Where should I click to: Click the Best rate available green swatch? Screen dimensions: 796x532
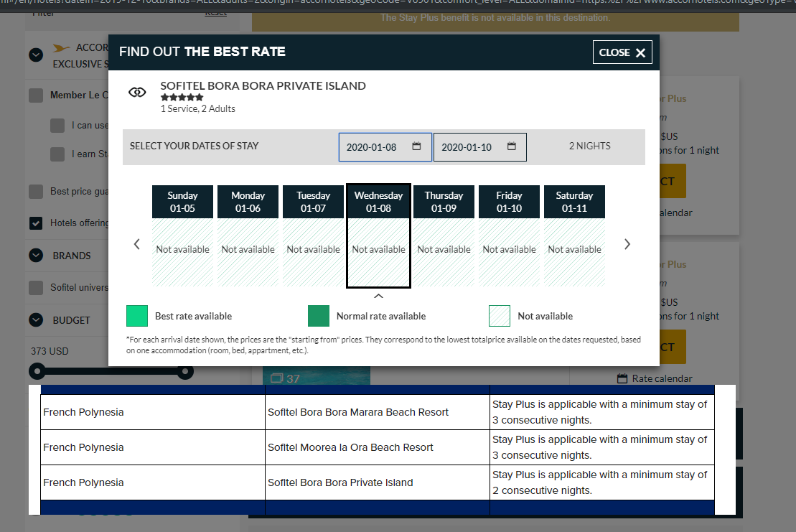point(137,316)
